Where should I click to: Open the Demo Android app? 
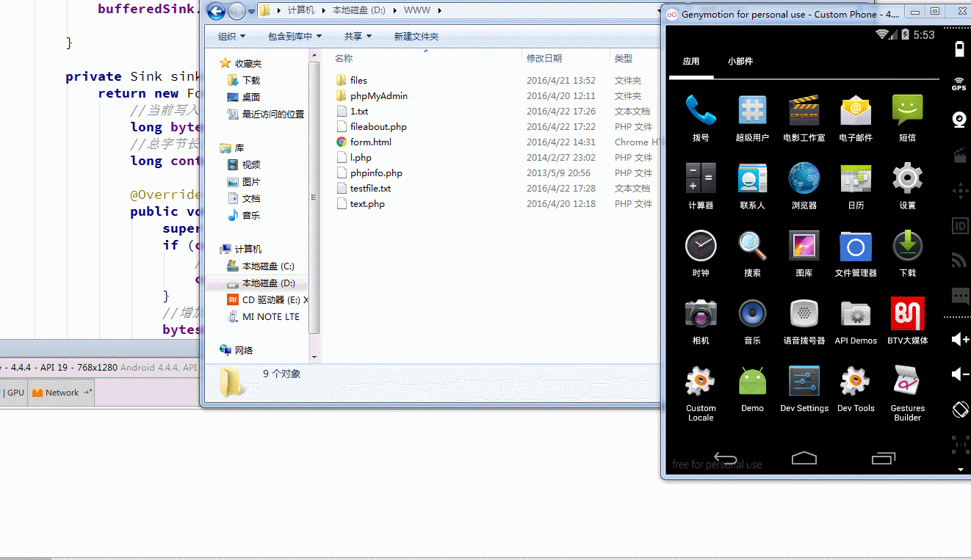(752, 382)
